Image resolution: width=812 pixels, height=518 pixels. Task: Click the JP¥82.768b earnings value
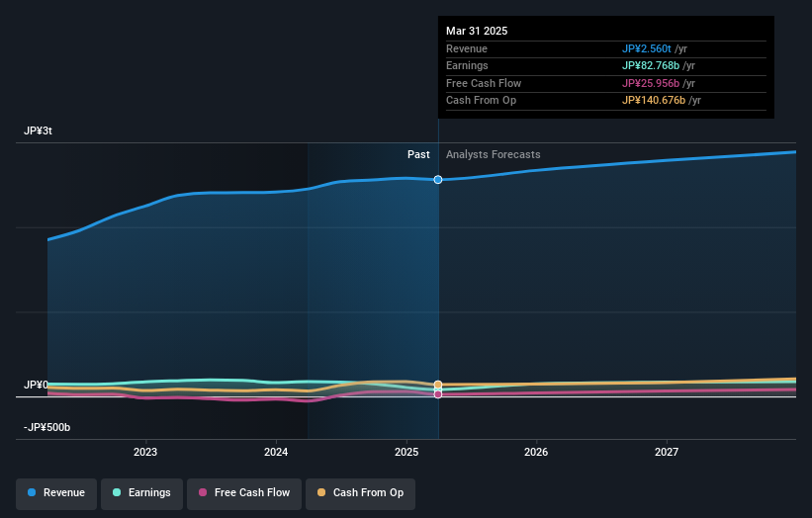click(651, 65)
